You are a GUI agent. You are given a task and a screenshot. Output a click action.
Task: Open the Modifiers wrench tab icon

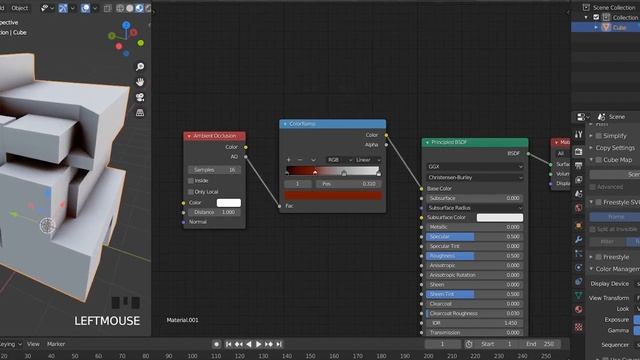coord(578,239)
